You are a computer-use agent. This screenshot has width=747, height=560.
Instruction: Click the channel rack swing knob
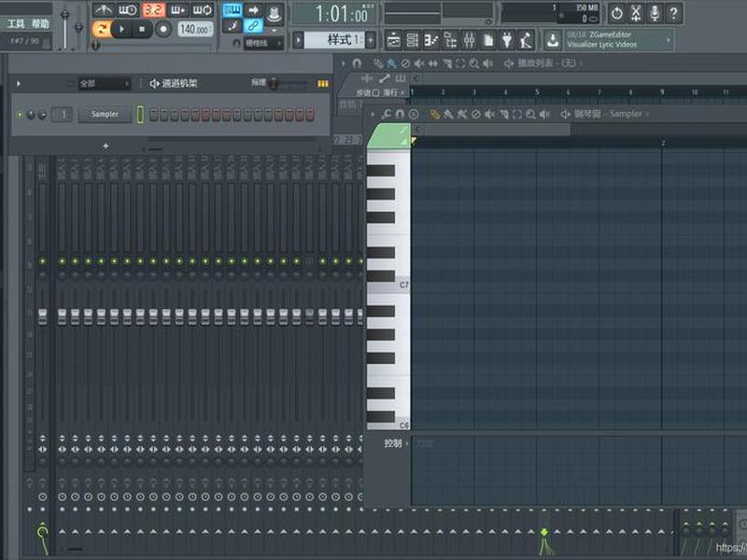pyautogui.click(x=274, y=84)
